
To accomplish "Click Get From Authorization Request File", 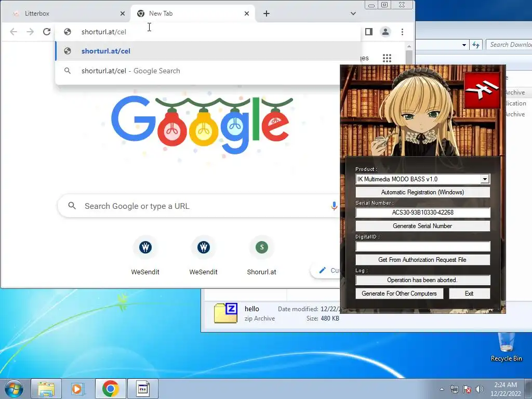I will 422,260.
